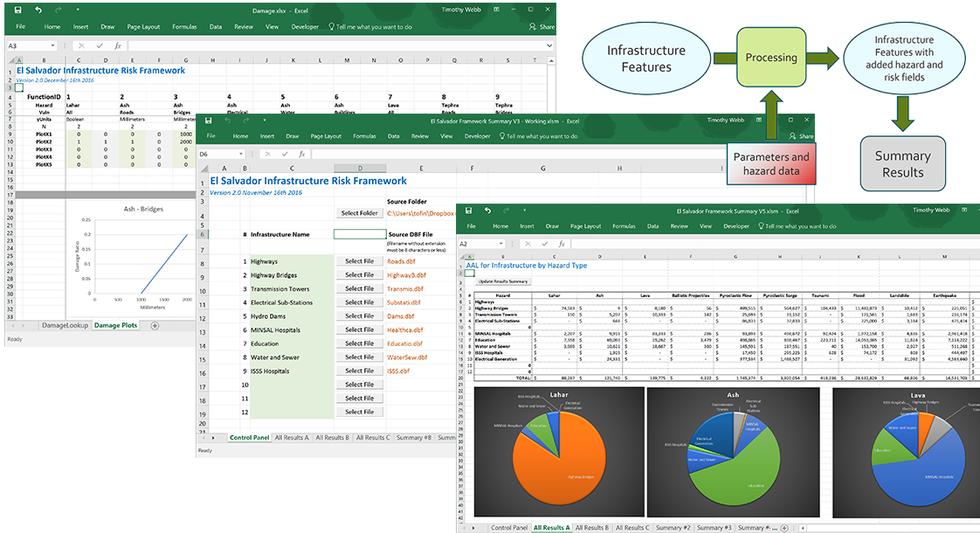Open Ribbon Display Options in Damage.xlsx window

[496, 10]
